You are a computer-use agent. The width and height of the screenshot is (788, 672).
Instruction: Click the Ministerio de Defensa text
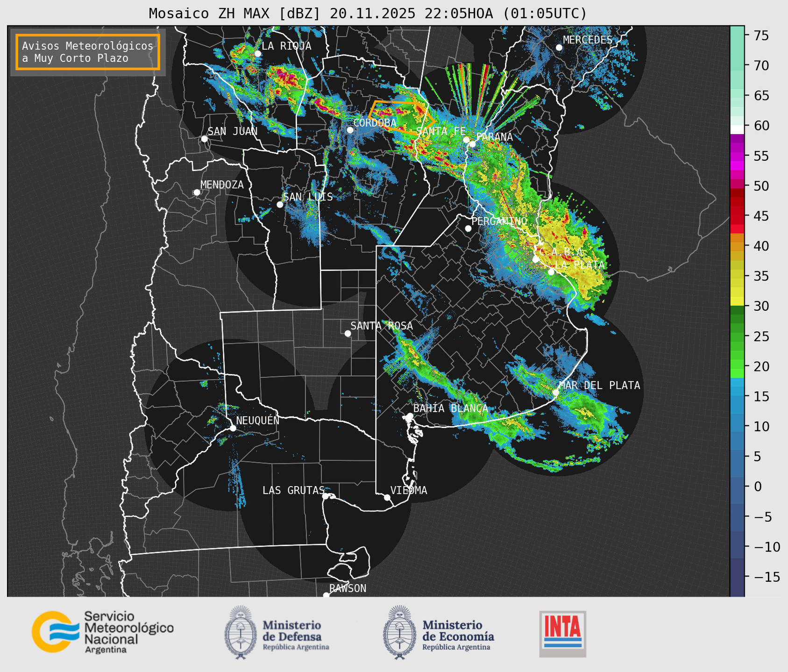[296, 635]
